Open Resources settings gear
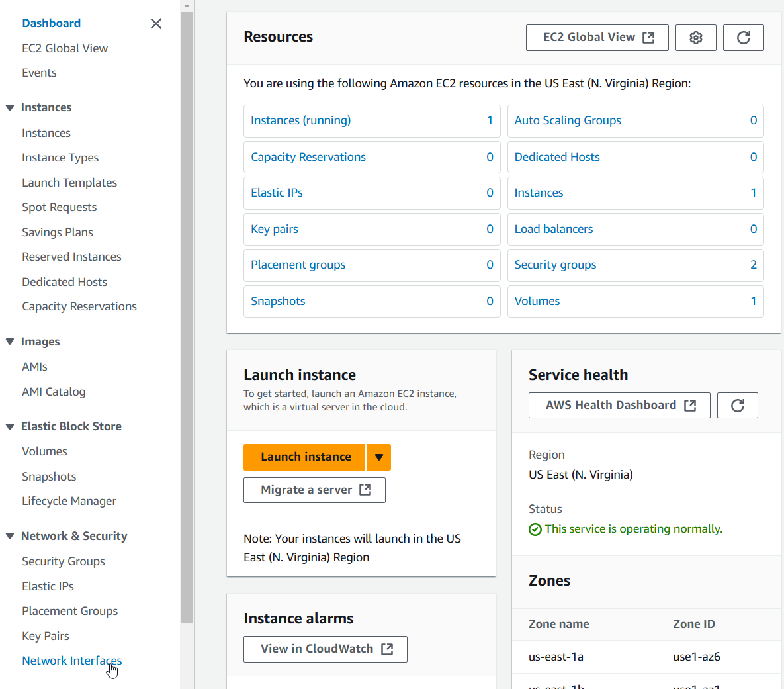This screenshot has width=784, height=689. (x=695, y=38)
